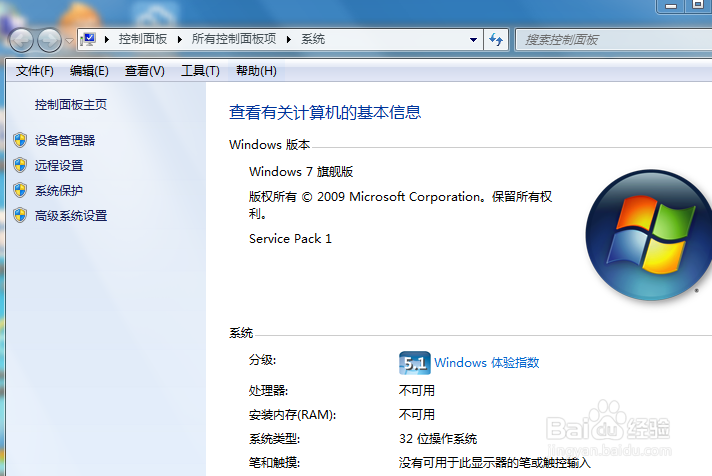Image resolution: width=712 pixels, height=476 pixels.
Task: Click shield icon next to 远程设置
Action: click(20, 165)
